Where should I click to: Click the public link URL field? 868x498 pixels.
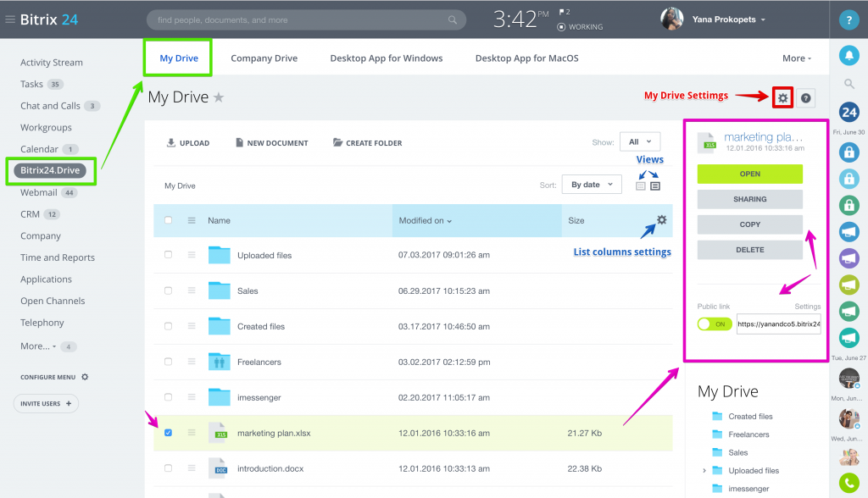778,324
